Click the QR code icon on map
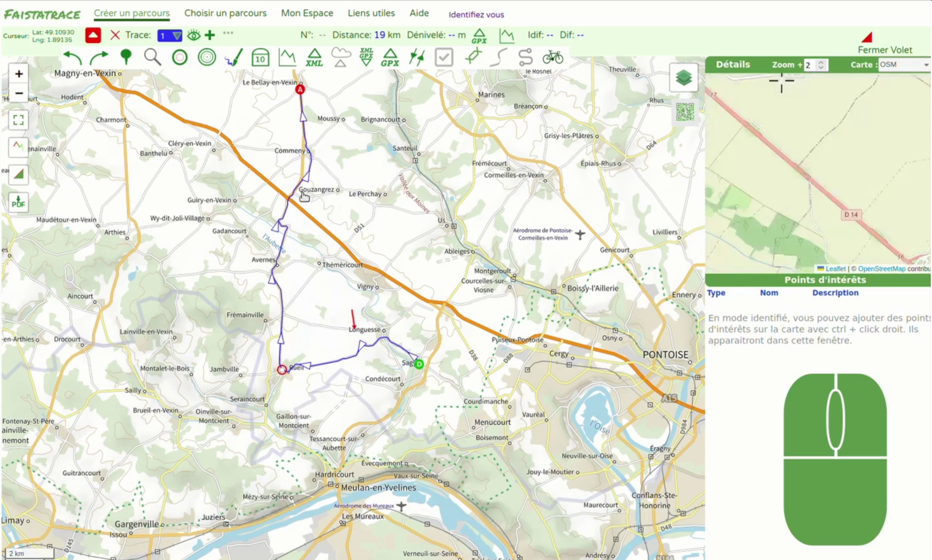The width and height of the screenshot is (932, 560). 685,112
